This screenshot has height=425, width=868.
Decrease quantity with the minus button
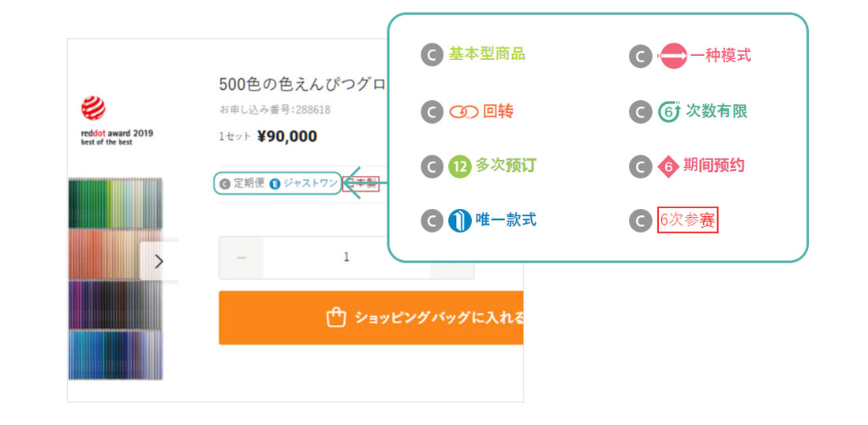(241, 258)
